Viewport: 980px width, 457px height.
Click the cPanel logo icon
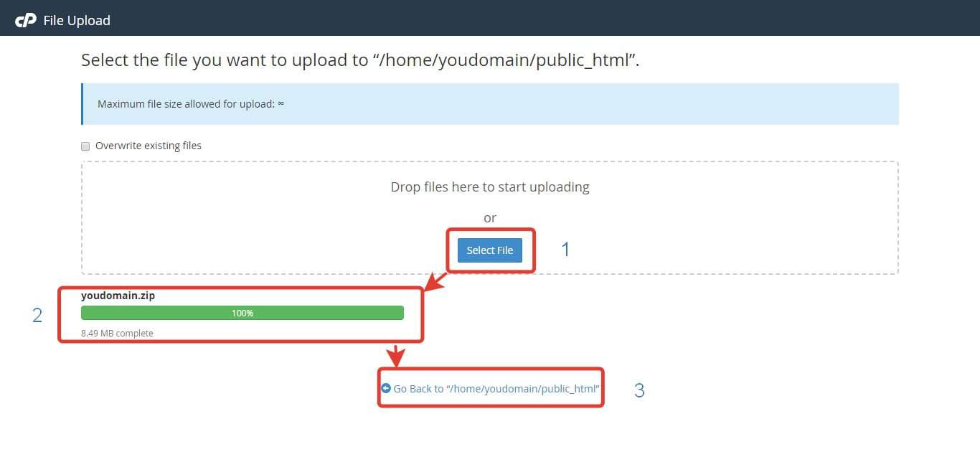26,20
